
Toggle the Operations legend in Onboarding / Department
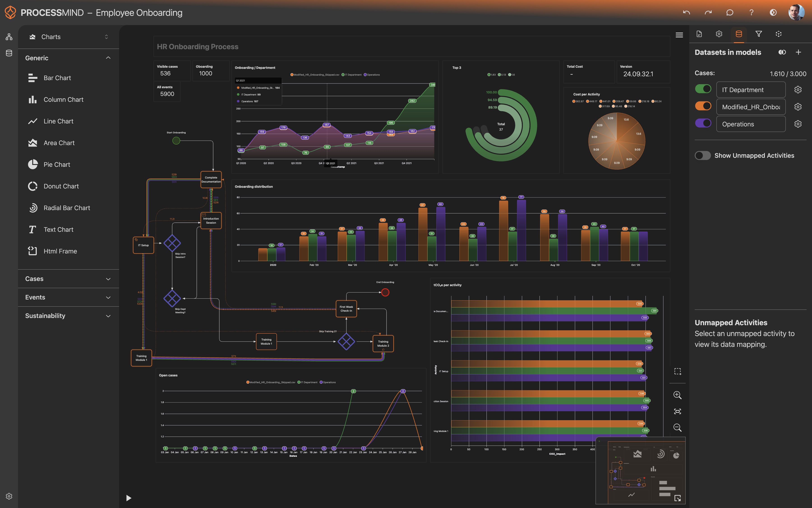click(372, 75)
